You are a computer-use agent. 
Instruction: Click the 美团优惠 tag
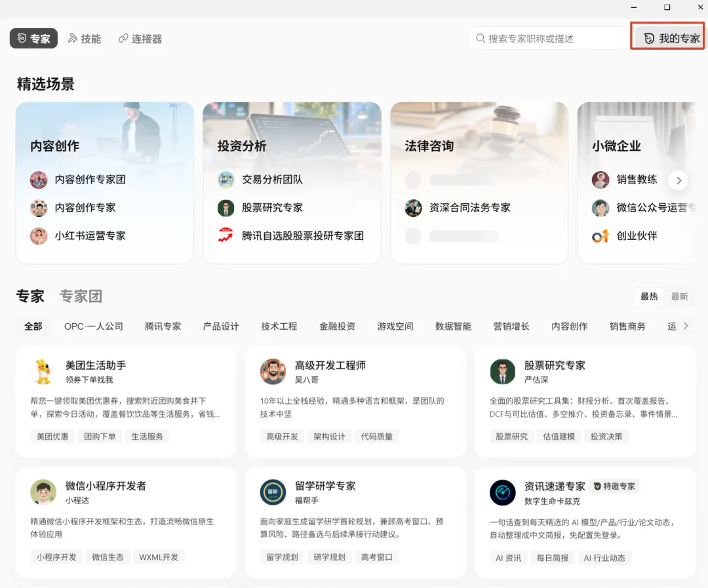[x=52, y=437]
